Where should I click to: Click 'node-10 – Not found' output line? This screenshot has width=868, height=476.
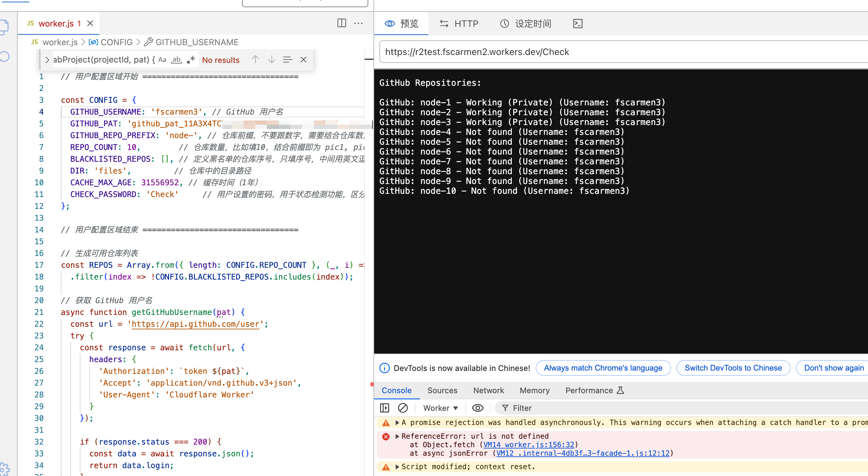click(504, 191)
